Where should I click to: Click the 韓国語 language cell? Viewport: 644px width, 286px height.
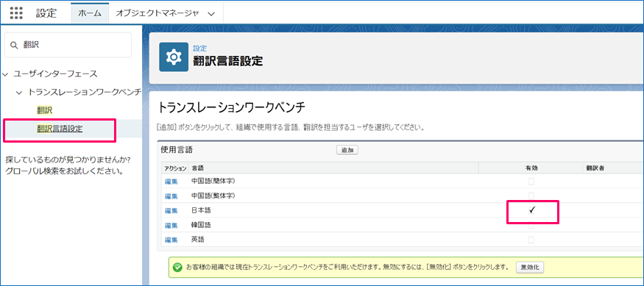tap(201, 225)
